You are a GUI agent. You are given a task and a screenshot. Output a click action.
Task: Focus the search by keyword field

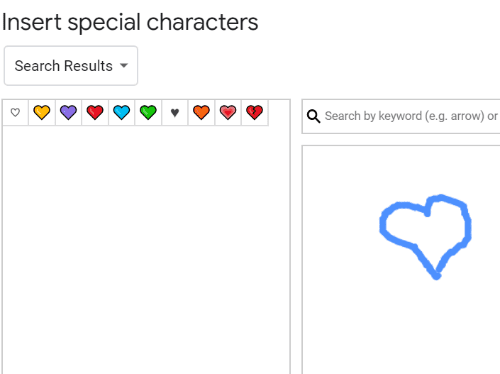pyautogui.click(x=401, y=116)
